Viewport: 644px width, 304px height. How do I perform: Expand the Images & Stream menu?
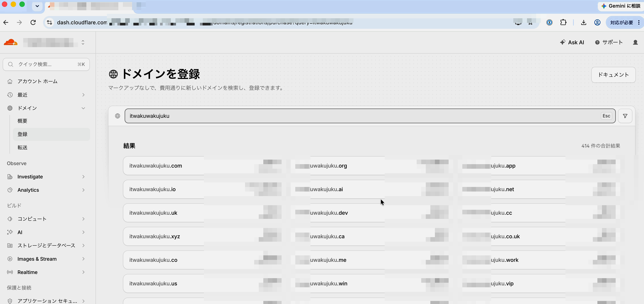click(46, 259)
